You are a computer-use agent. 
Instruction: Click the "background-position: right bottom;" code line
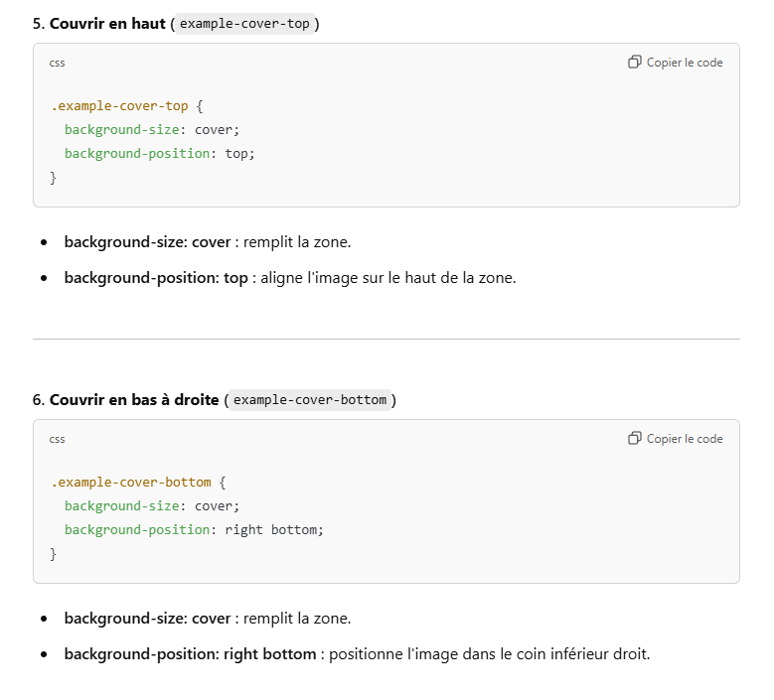[x=195, y=530]
